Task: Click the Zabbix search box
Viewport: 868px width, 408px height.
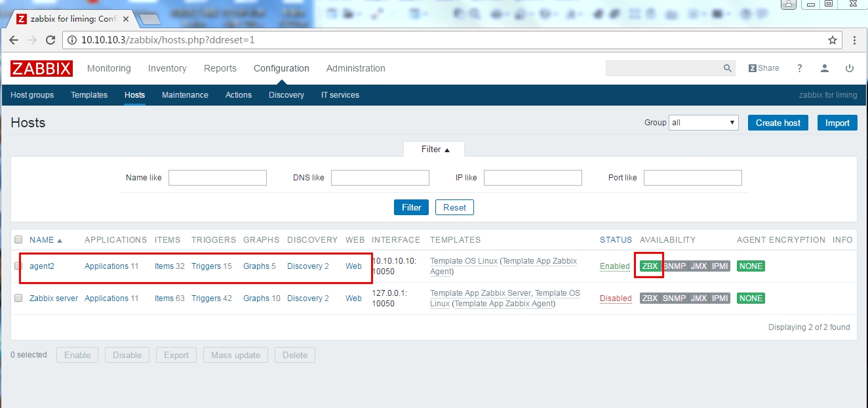Action: 662,68
